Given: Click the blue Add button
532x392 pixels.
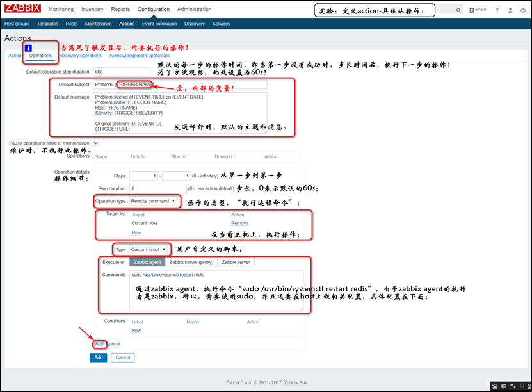Looking at the screenshot, I should point(99,357).
